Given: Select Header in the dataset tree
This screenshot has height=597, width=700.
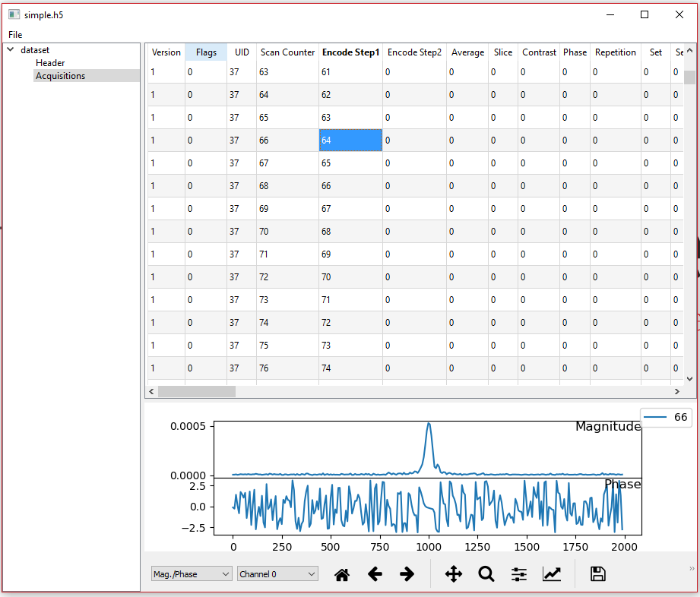Looking at the screenshot, I should click(50, 63).
